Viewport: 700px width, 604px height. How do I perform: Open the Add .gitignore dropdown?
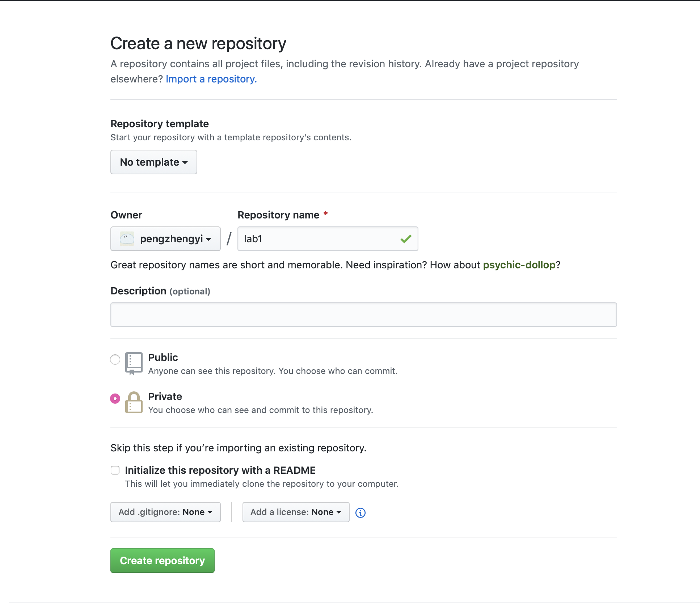coord(165,512)
